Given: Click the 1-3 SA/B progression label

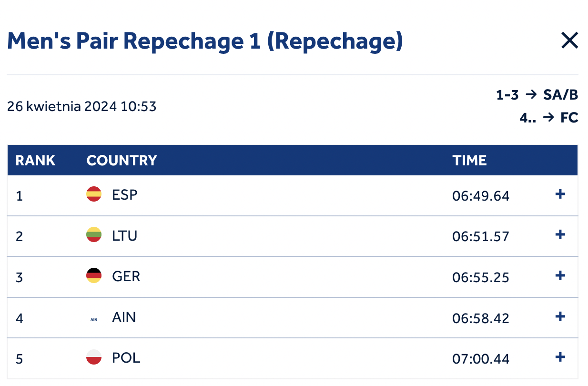Looking at the screenshot, I should click(x=537, y=95).
